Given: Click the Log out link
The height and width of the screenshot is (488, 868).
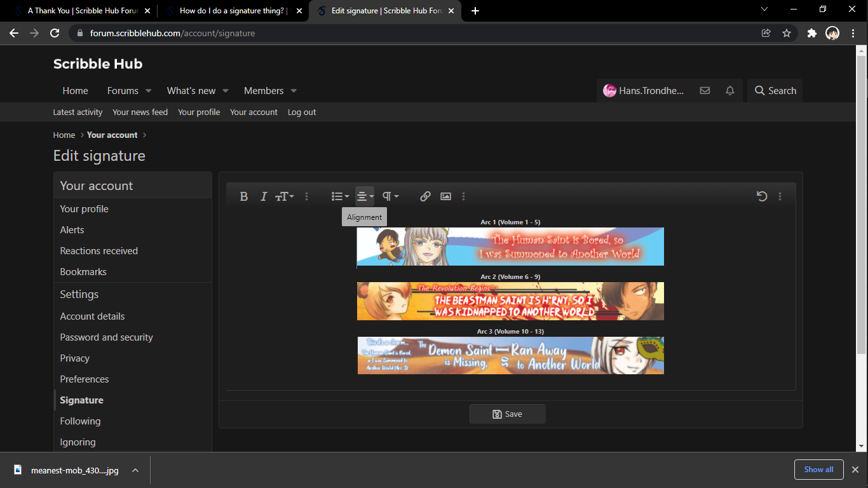Looking at the screenshot, I should tap(302, 112).
